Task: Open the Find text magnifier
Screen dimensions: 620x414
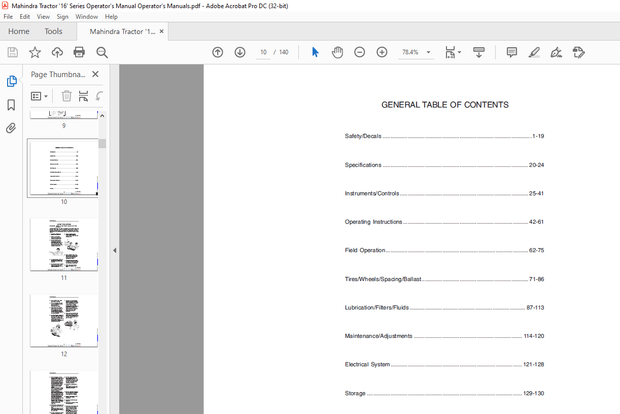Action: pos(102,52)
